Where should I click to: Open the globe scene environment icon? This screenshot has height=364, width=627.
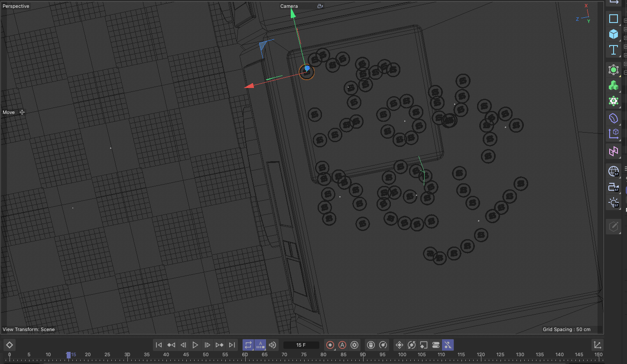point(614,172)
